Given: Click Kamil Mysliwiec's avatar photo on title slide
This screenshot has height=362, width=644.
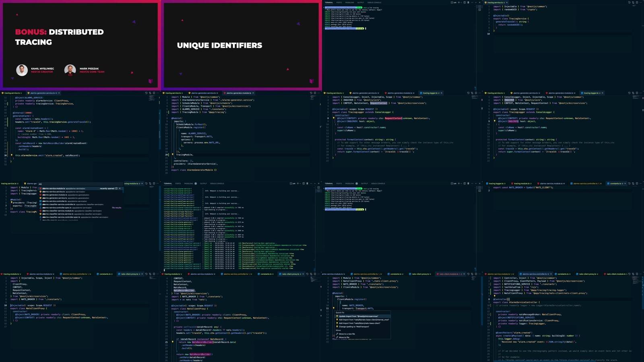Looking at the screenshot, I should click(22, 70).
